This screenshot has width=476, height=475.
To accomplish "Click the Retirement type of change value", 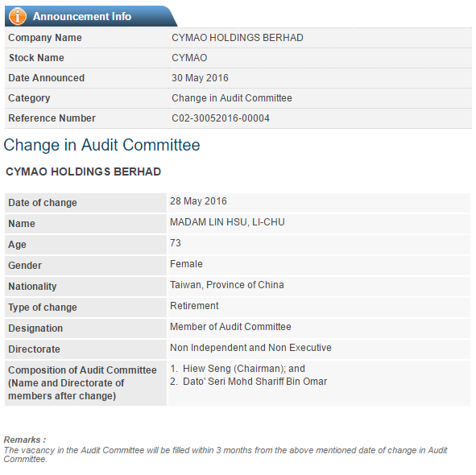I will [x=194, y=306].
